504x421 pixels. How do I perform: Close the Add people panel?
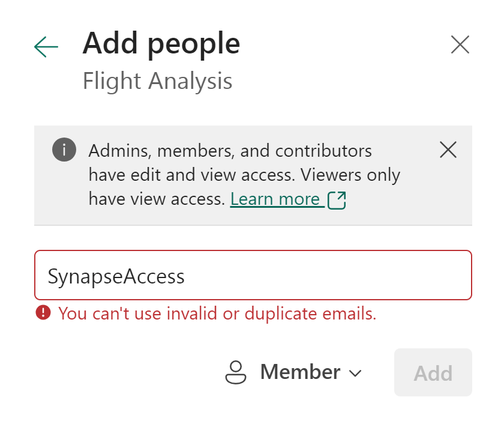(460, 45)
